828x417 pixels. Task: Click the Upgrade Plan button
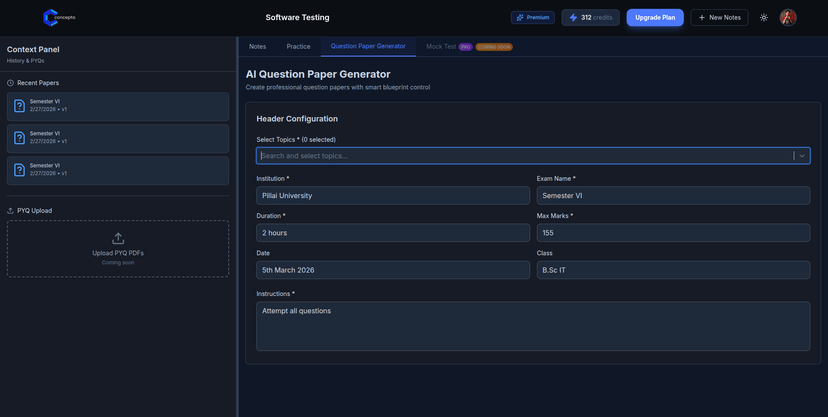[x=655, y=18]
